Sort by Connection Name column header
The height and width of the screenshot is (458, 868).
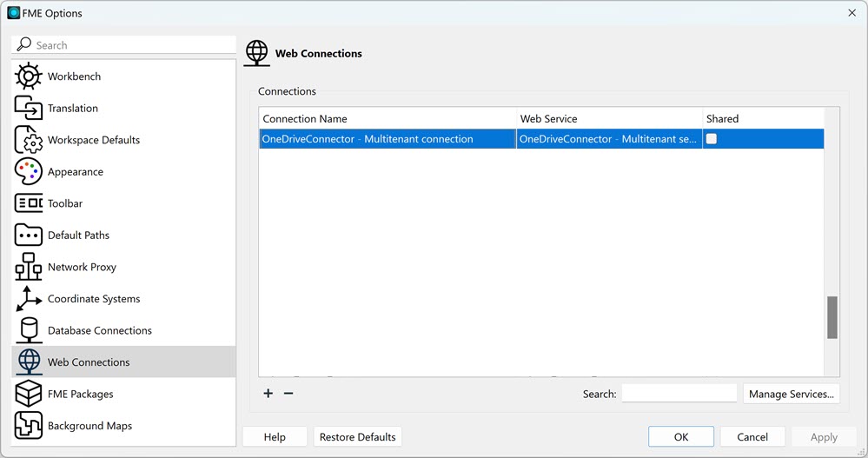[x=388, y=118]
